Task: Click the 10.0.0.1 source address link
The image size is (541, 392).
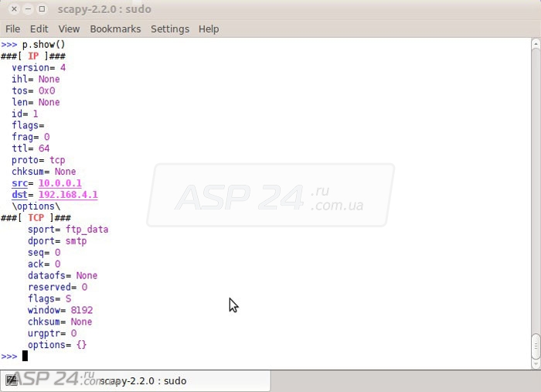Action: coord(60,183)
